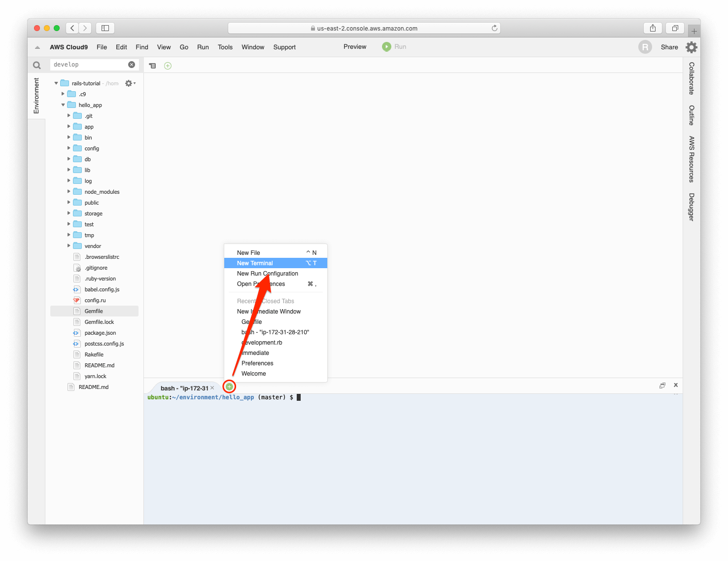The image size is (728, 561).
Task: Open a new Safari tab with plus
Action: click(x=694, y=31)
